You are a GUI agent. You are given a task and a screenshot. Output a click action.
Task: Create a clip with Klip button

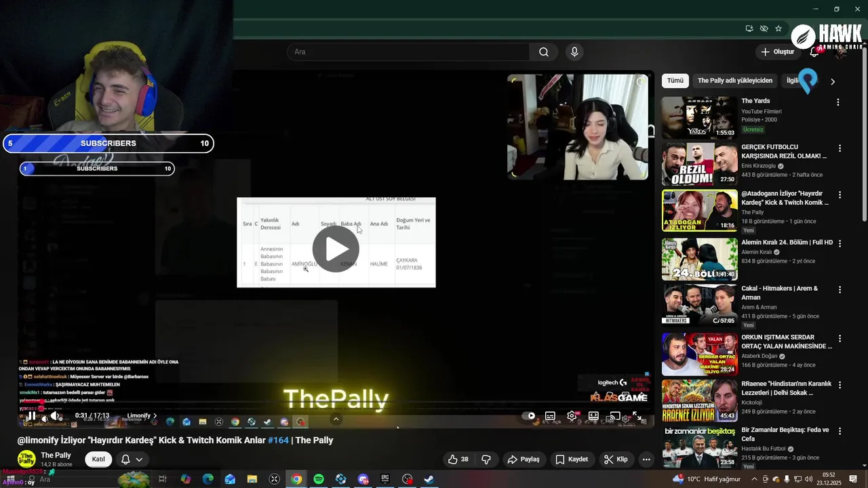coord(616,460)
